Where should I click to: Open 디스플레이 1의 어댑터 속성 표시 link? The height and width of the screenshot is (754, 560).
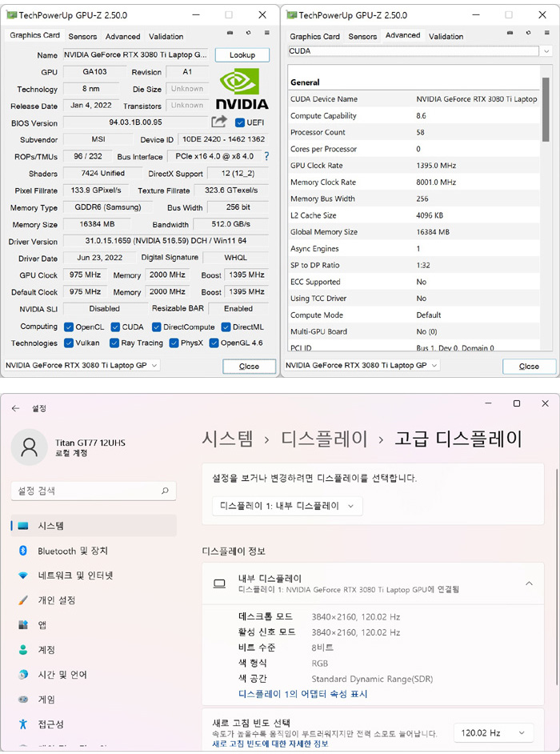(x=303, y=694)
